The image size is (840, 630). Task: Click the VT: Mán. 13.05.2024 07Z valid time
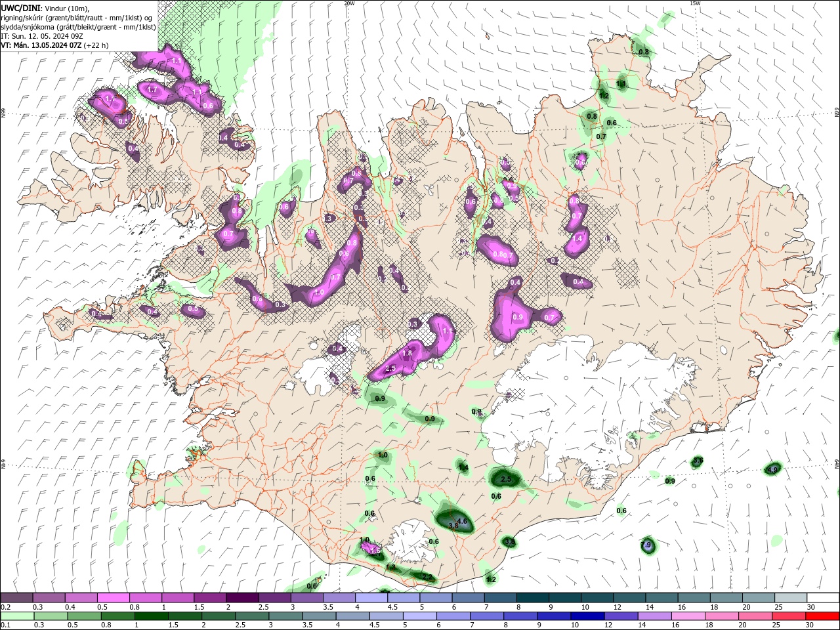[x=41, y=45]
